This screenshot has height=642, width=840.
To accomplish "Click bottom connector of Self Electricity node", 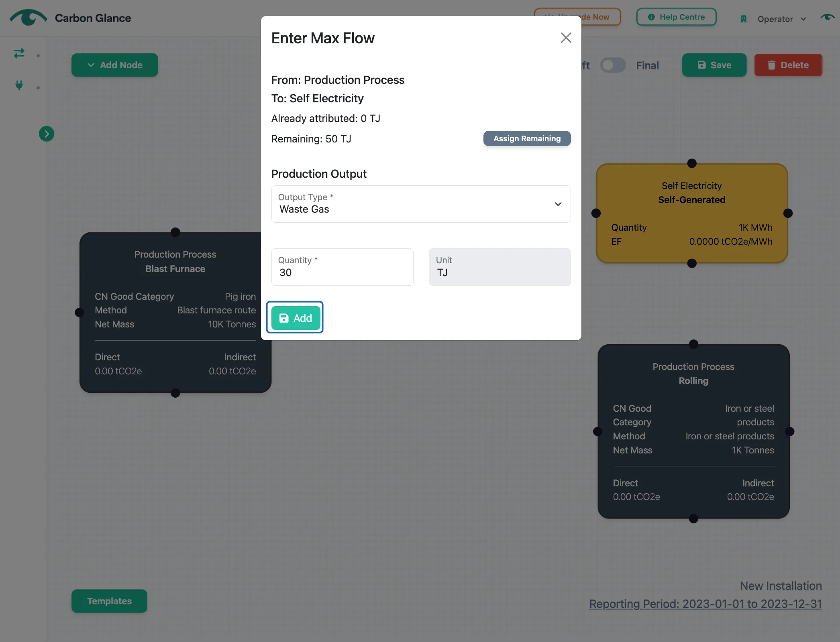I will tap(691, 263).
